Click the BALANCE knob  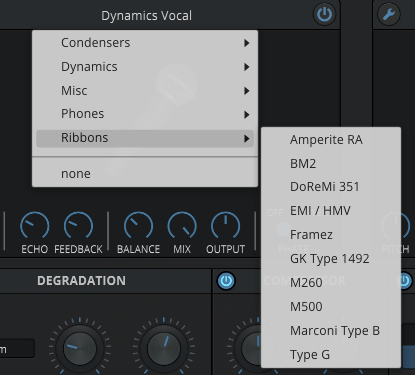coord(138,226)
